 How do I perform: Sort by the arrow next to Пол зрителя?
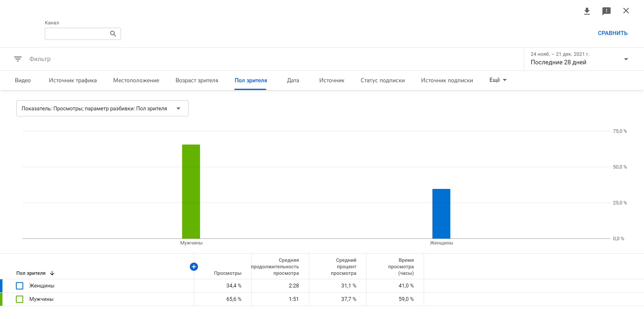point(52,273)
